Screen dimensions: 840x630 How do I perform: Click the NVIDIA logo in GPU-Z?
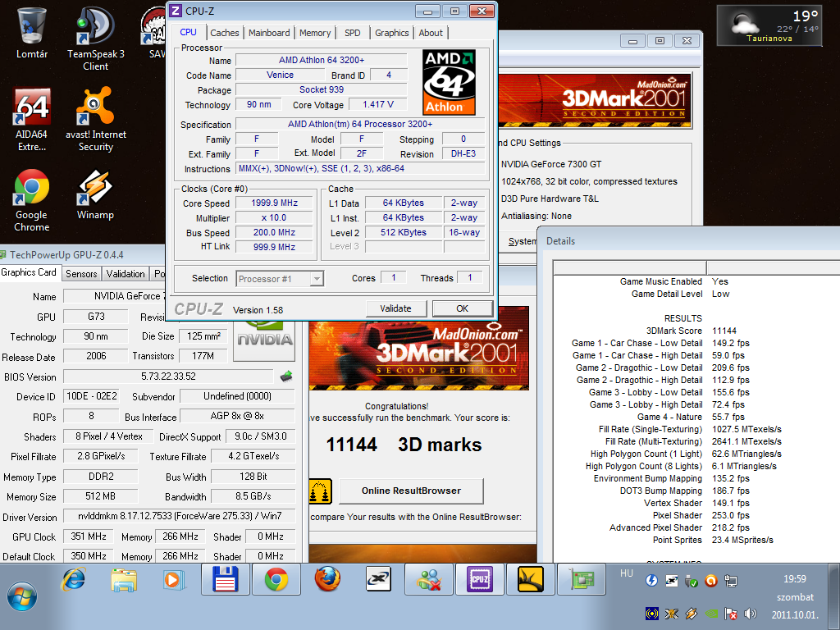[265, 340]
